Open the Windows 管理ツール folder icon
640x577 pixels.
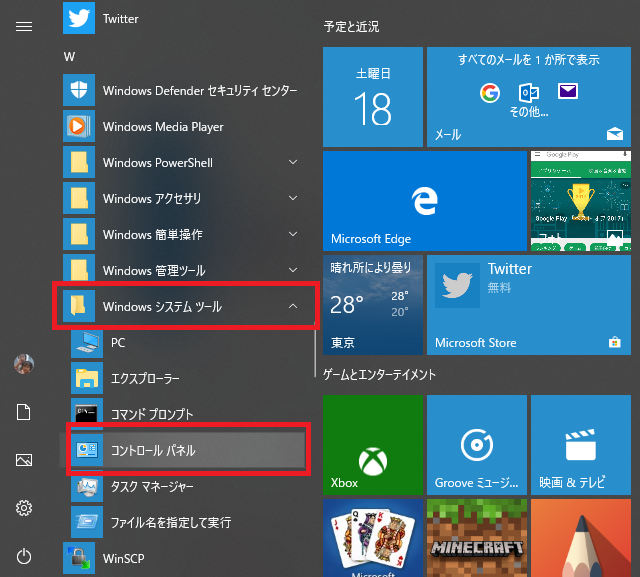click(x=79, y=270)
